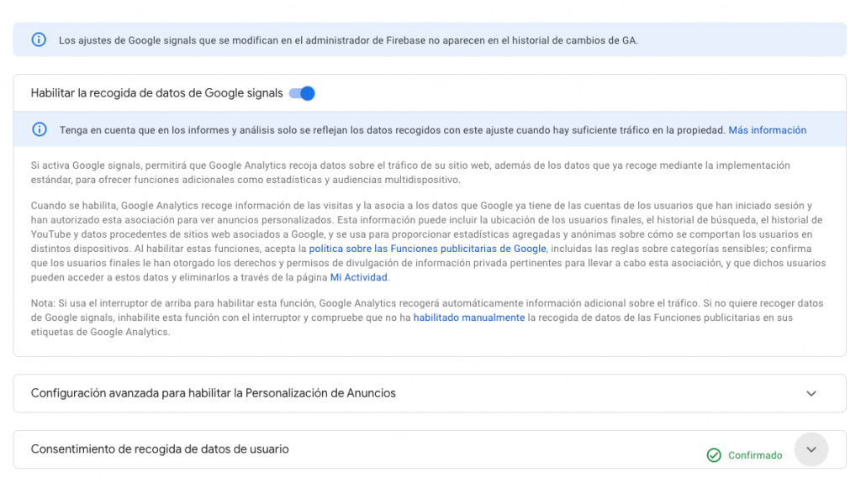Image resolution: width=861 pixels, height=504 pixels.
Task: Click the 'Tenga en cuenta' traffic notice text
Action: pyautogui.click(x=392, y=130)
